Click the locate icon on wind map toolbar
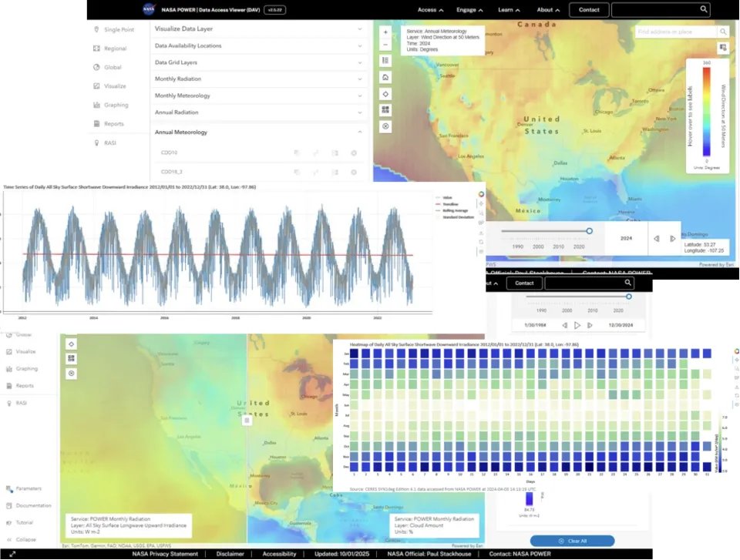This screenshot has height=560, width=740. [x=385, y=94]
